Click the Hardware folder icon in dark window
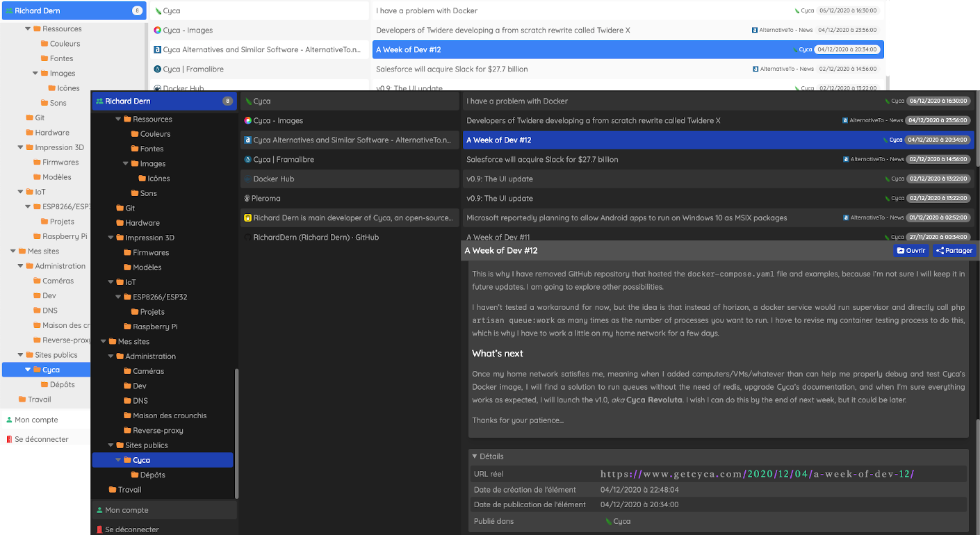 click(120, 223)
